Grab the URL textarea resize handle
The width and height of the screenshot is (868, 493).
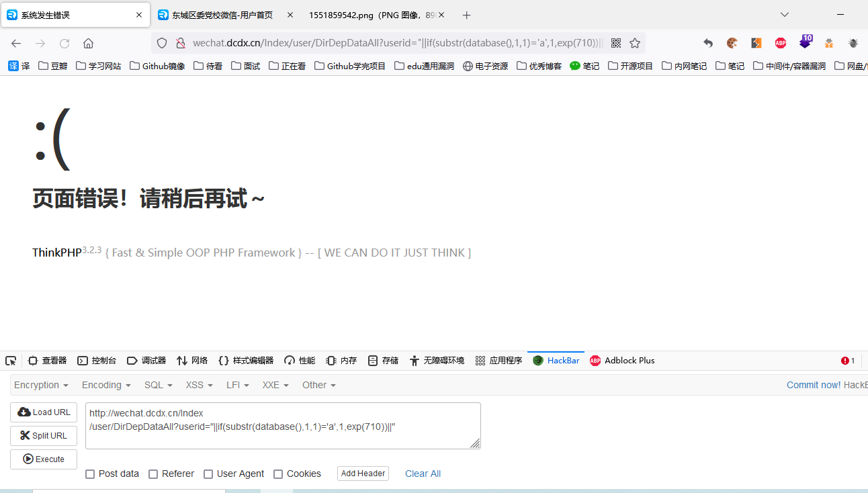475,443
